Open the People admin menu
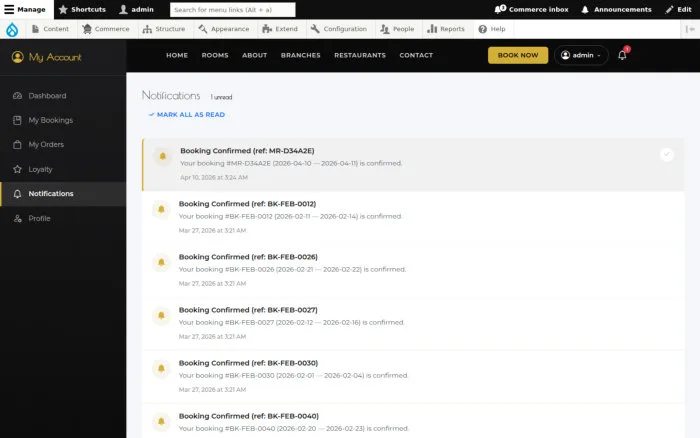 coord(397,29)
